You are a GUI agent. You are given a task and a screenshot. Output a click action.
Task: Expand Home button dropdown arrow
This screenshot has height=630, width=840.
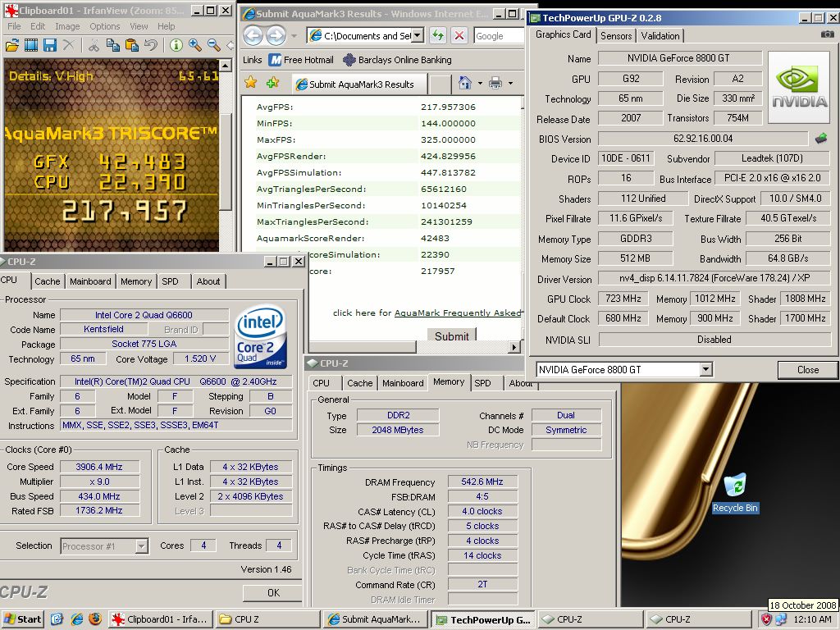tap(479, 83)
